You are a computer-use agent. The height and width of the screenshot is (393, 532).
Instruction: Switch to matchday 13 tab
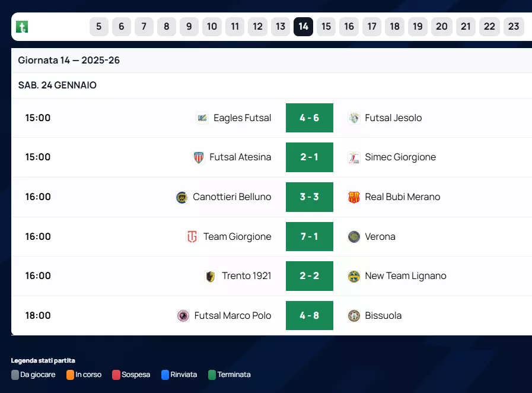(281, 27)
